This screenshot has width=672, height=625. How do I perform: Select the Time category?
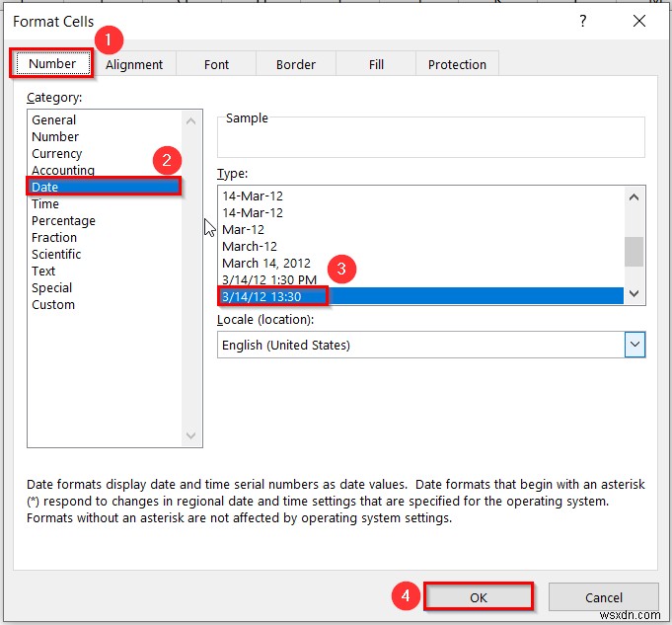point(105,203)
